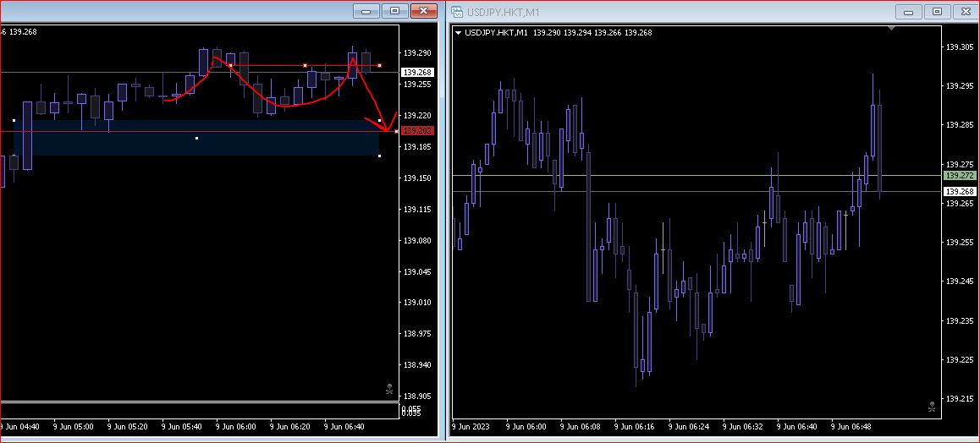The image size is (980, 443).
Task: Click the 9 Jun 06:16 time label
Action: tap(635, 427)
